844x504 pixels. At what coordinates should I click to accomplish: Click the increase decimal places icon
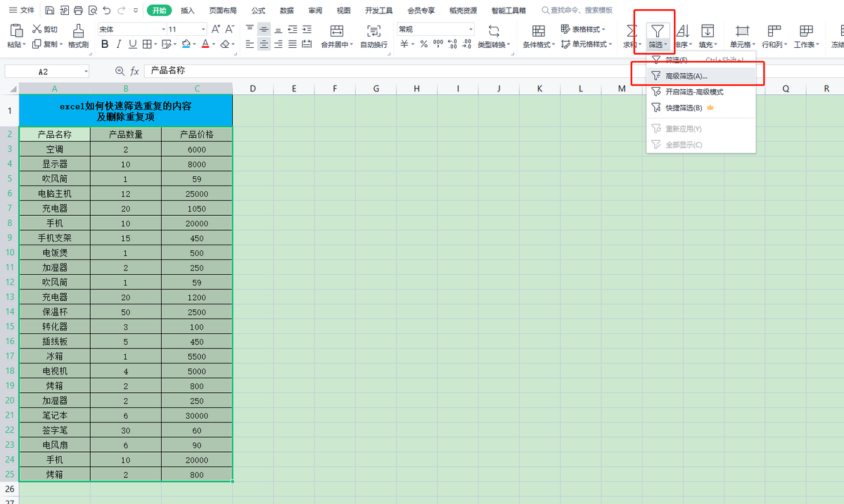(452, 44)
